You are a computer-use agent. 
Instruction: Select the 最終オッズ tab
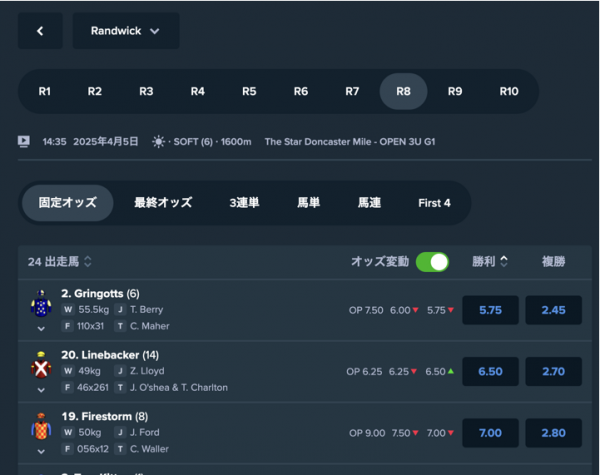click(x=163, y=203)
